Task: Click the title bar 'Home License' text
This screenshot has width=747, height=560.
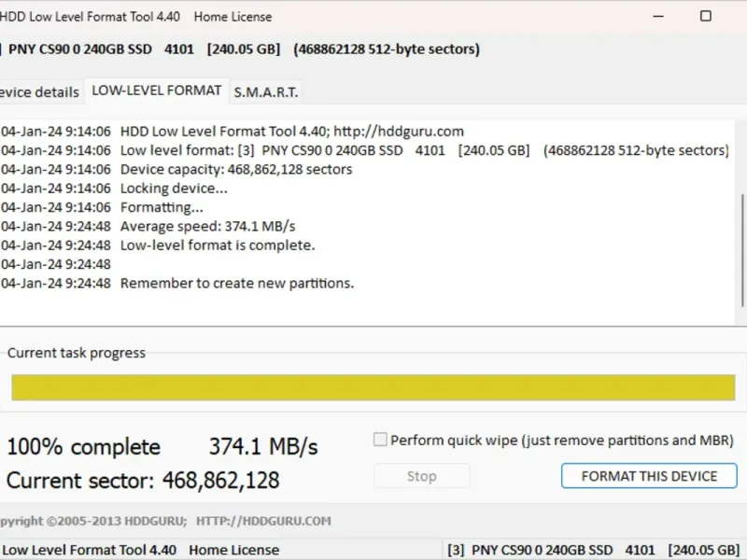Action: 233,17
